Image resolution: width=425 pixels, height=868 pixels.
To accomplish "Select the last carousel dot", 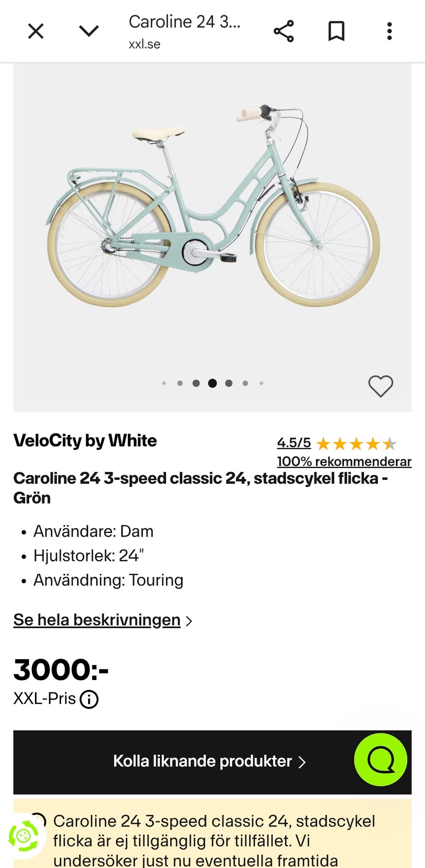I will pyautogui.click(x=261, y=383).
